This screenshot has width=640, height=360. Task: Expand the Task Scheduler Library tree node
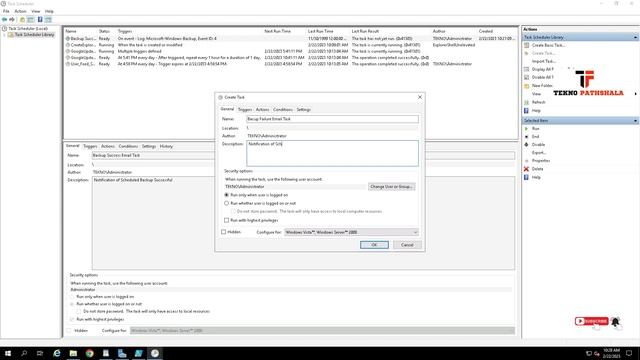(x=4, y=35)
